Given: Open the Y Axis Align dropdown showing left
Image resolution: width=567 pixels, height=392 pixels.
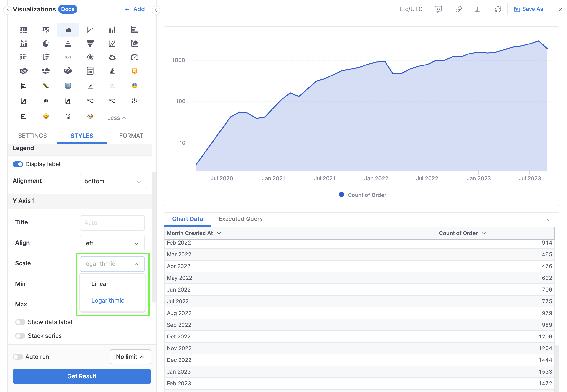Looking at the screenshot, I should pos(112,243).
